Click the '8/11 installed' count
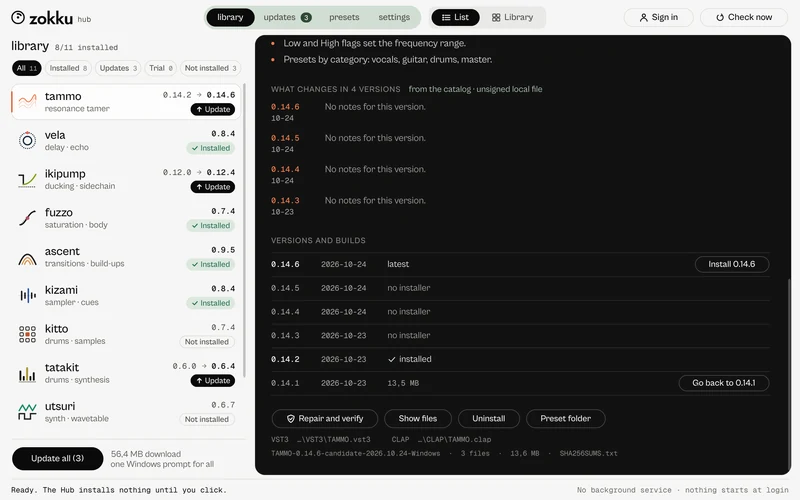Viewport: 800px width, 500px height. pos(86,47)
